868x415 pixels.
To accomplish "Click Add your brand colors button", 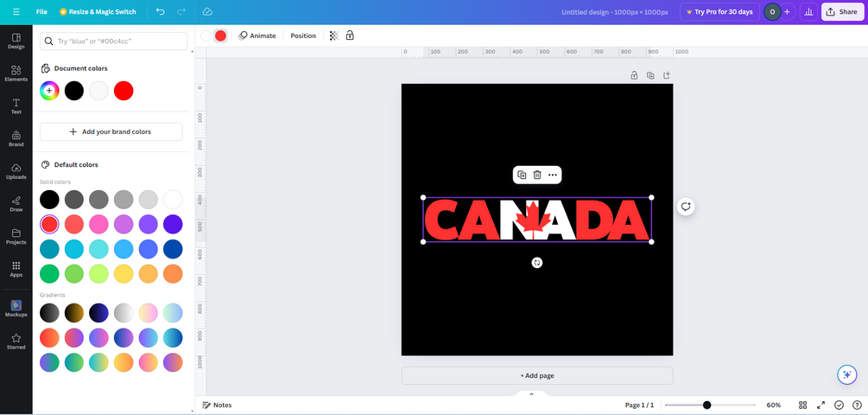I will [x=111, y=132].
